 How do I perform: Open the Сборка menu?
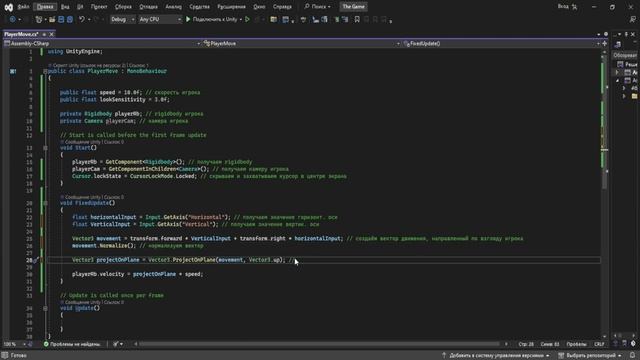tap(123, 7)
